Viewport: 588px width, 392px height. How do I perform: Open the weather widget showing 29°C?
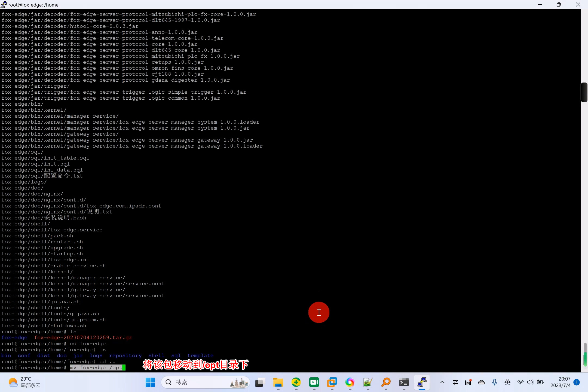[24, 382]
